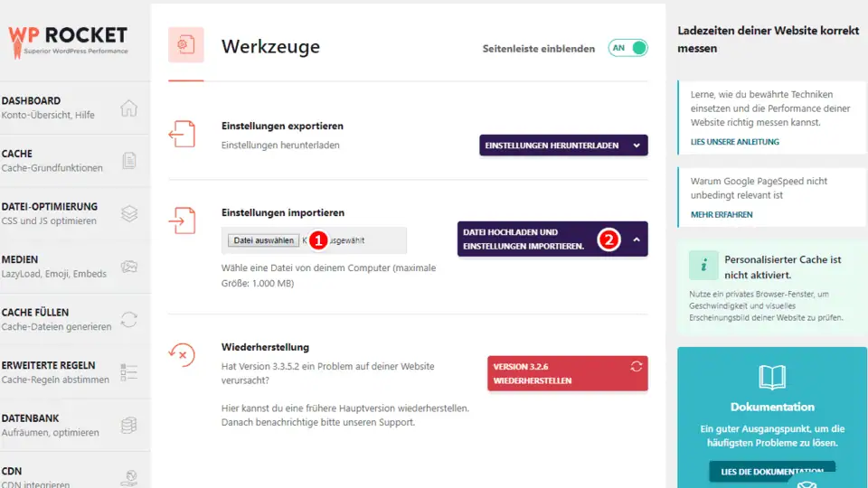Click the Einstellungen importieren heading
Viewport: 868px width, 488px height.
(x=283, y=213)
